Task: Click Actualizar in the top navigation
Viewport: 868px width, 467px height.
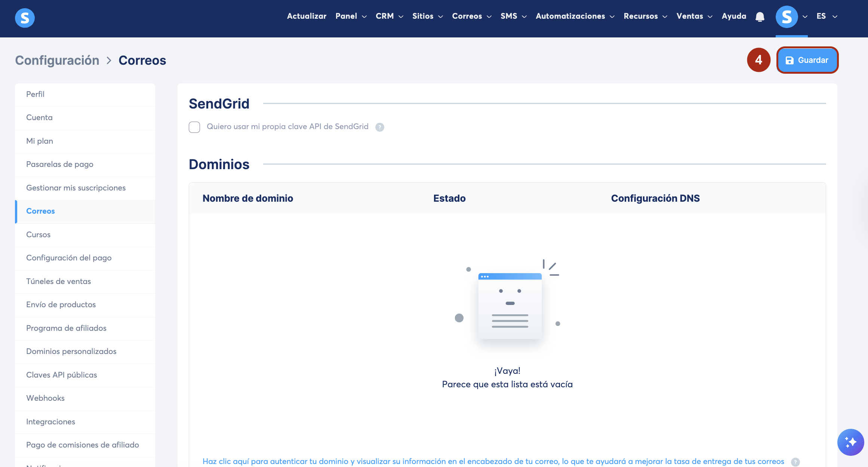Action: pos(307,16)
